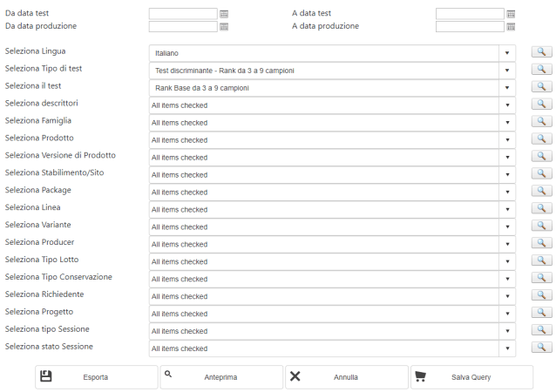Image resolution: width=556 pixels, height=392 pixels.
Task: Click the Esporta button
Action: tap(96, 377)
